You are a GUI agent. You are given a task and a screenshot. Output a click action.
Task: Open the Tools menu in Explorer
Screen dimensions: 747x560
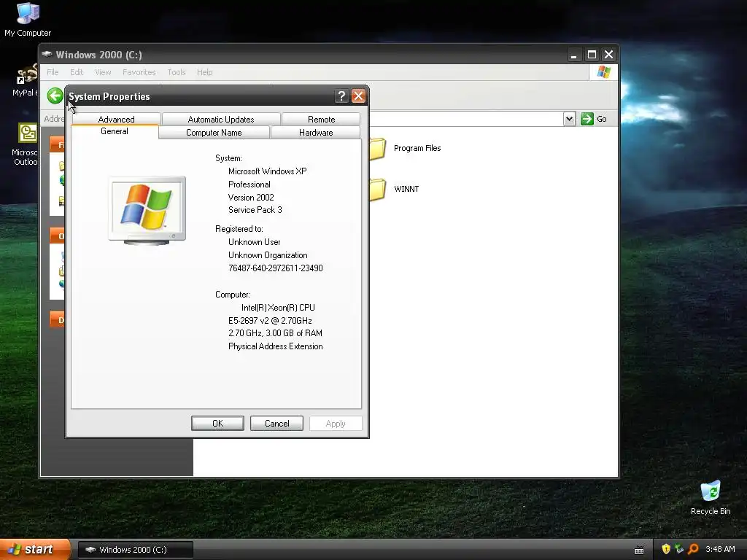pyautogui.click(x=177, y=72)
